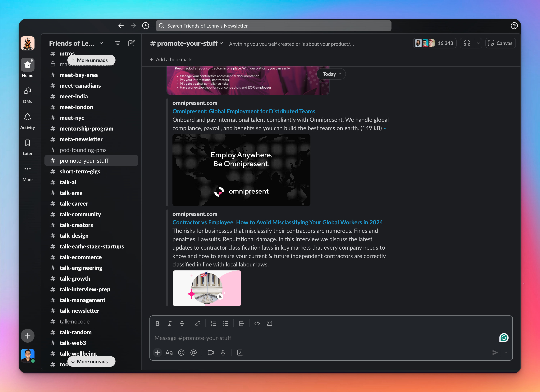This screenshot has height=392, width=540.
Task: Open Contractor vs Employee article link
Action: point(277,222)
